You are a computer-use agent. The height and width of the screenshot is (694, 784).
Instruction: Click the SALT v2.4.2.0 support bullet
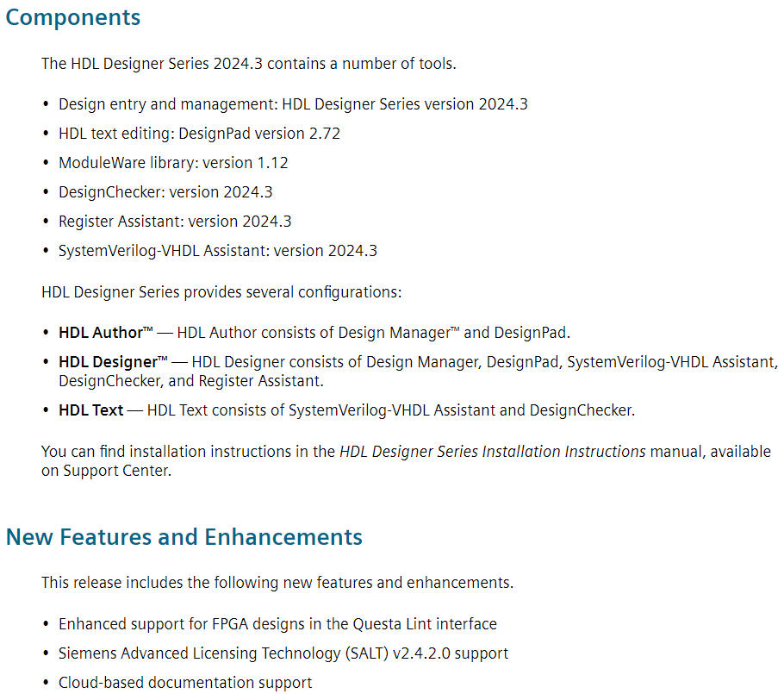(283, 653)
